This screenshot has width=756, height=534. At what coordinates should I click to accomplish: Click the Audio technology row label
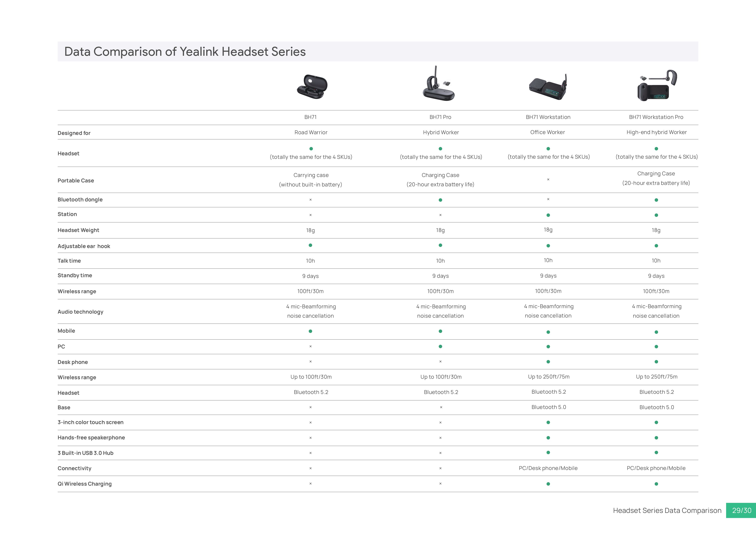click(80, 312)
